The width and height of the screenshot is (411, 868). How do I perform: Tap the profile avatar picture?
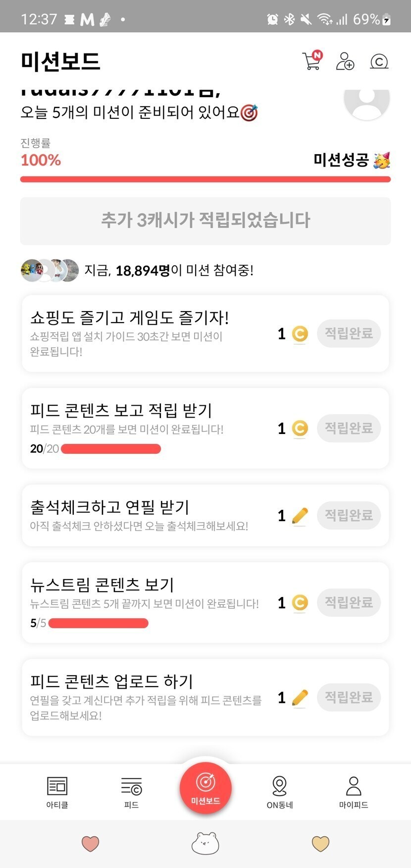point(366,99)
